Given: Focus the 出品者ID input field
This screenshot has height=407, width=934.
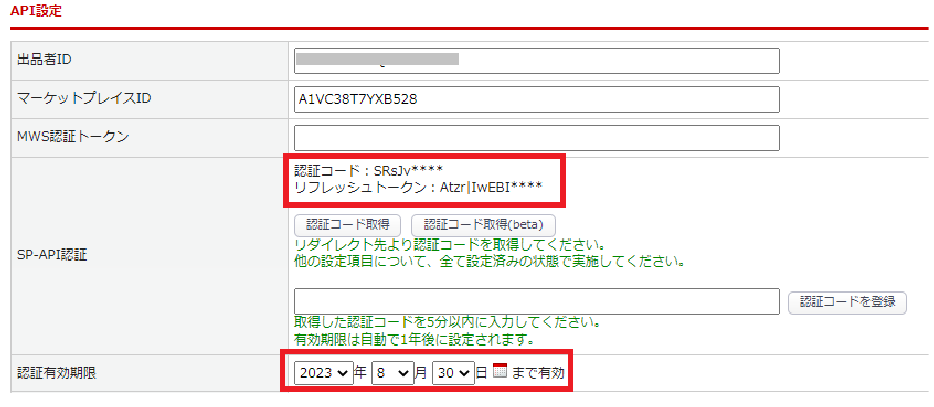Looking at the screenshot, I should 537,61.
